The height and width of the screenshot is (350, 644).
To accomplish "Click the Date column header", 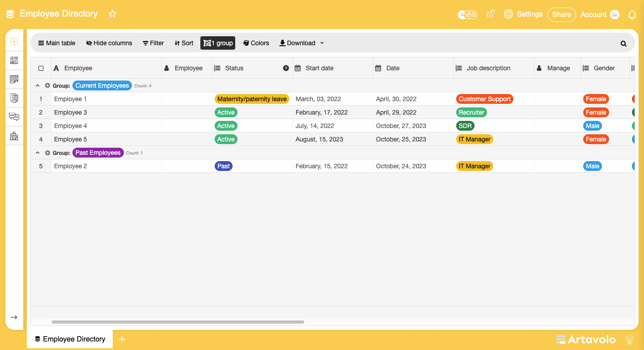I will (414, 68).
